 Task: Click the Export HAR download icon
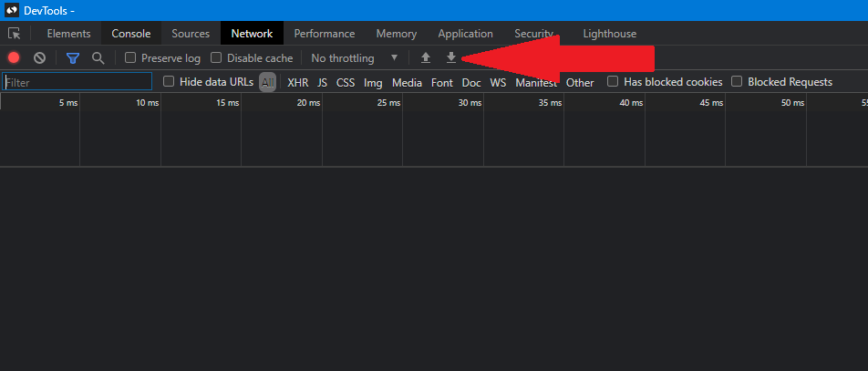(450, 58)
